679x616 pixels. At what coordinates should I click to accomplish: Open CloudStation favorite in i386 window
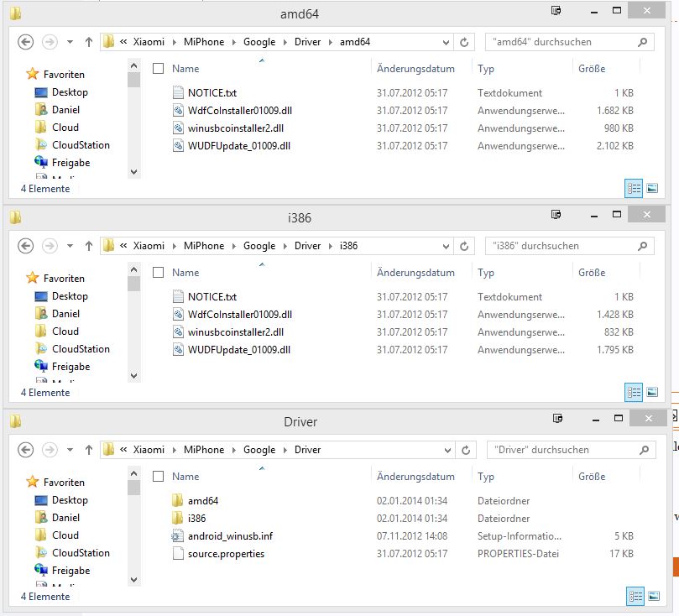(81, 349)
